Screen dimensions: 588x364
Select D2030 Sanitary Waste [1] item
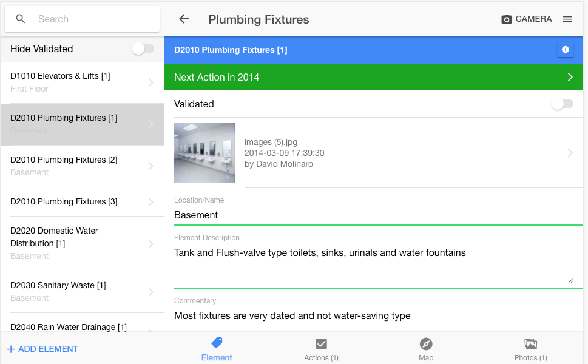pos(73,291)
